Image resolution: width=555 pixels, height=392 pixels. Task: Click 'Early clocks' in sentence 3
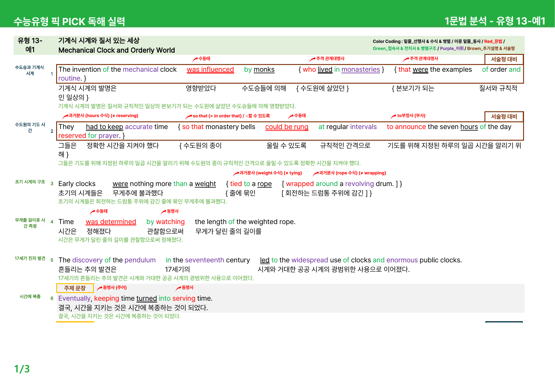(77, 184)
